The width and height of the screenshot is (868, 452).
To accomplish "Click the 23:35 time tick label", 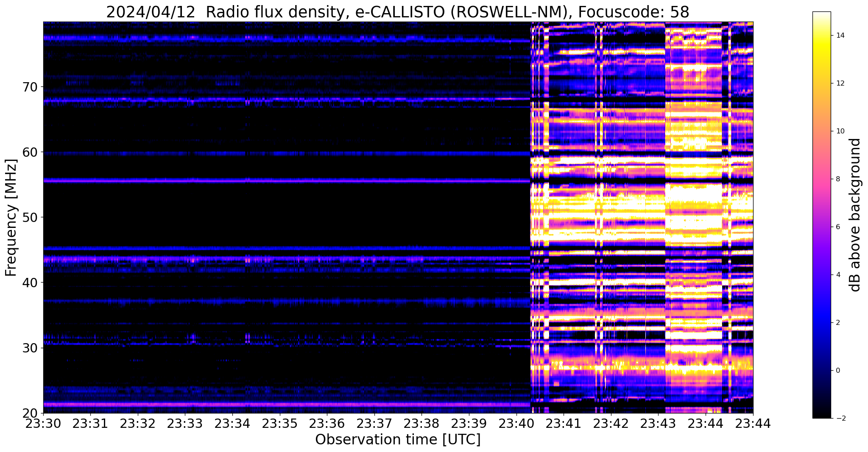I will [x=280, y=423].
